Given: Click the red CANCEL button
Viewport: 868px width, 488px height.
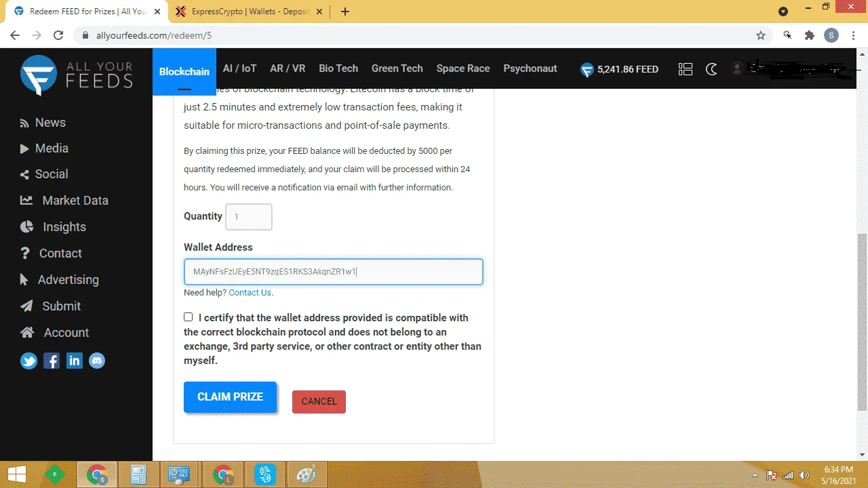Looking at the screenshot, I should pyautogui.click(x=319, y=401).
